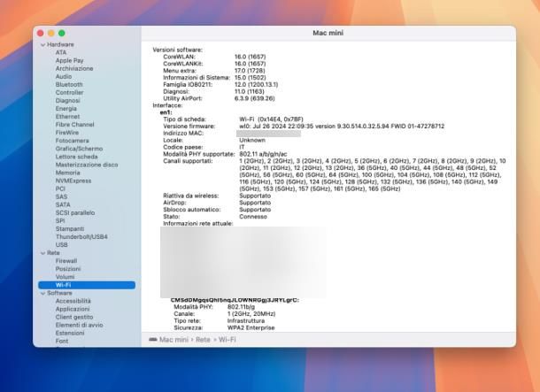540x392 pixels.
Task: Click the Utility AirPort version 6.3.9
Action: pyautogui.click(x=254, y=98)
